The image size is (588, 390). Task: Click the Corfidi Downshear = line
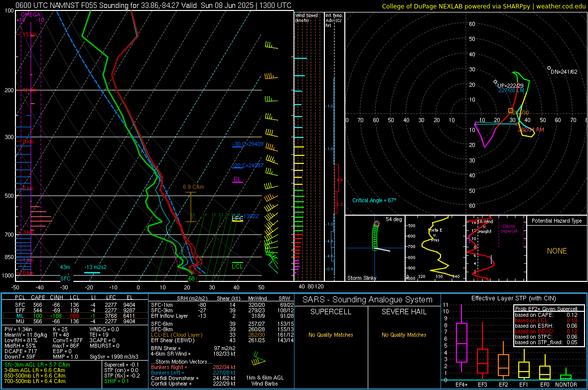pyautogui.click(x=193, y=378)
